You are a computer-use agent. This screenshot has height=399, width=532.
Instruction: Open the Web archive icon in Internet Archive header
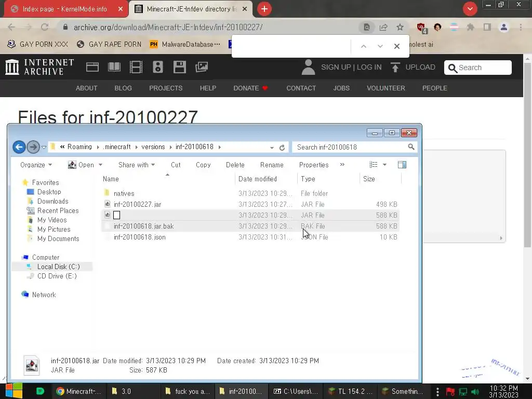92,67
